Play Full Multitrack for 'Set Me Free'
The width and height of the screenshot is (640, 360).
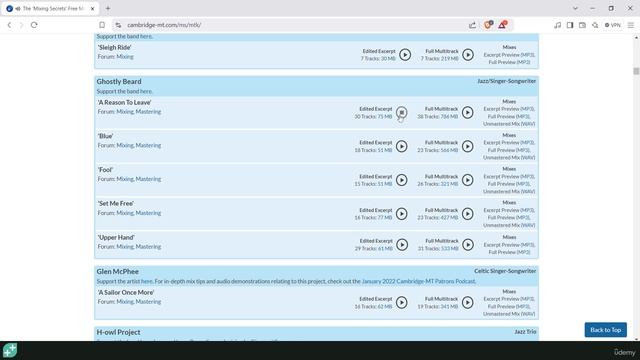tap(468, 214)
